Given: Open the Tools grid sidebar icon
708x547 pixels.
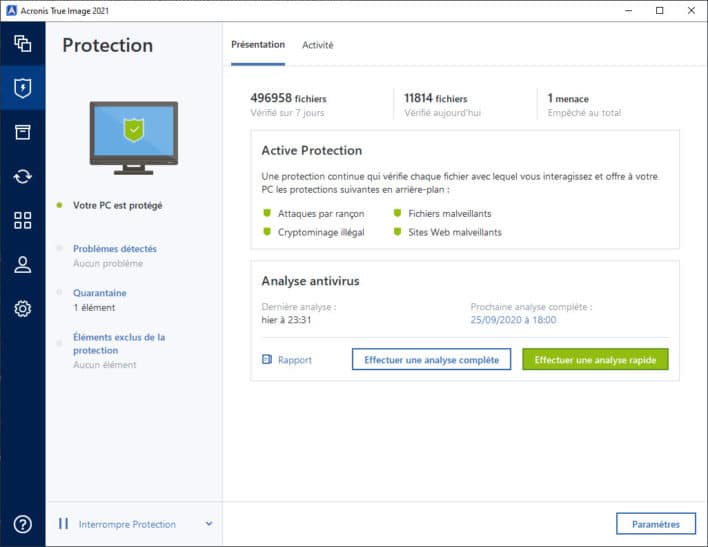Looking at the screenshot, I should click(22, 221).
